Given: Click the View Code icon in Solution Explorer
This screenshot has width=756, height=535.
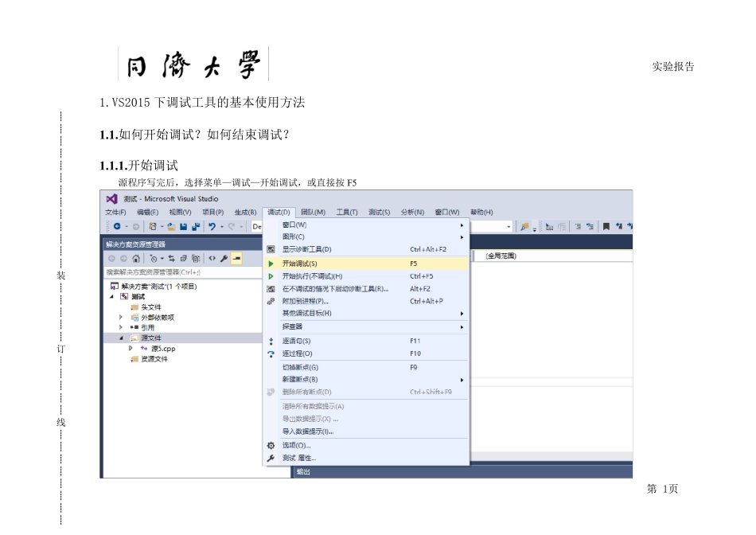Looking at the screenshot, I should (x=212, y=259).
